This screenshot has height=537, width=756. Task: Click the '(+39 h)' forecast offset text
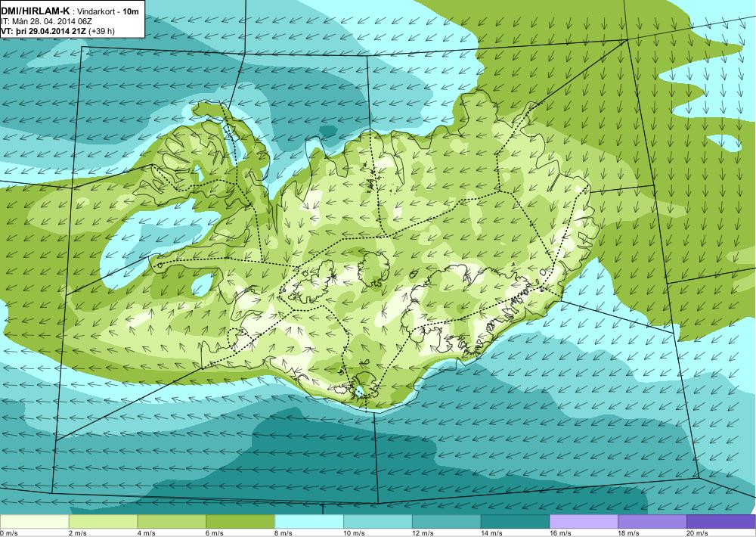pyautogui.click(x=102, y=31)
